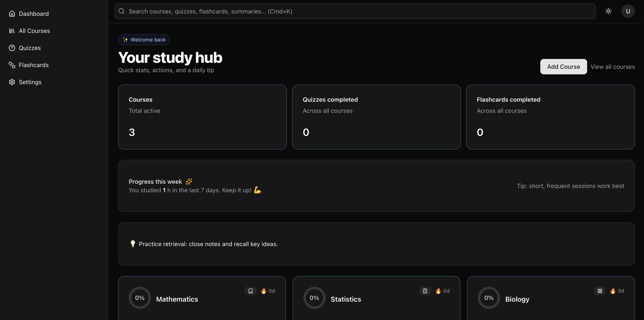
Task: Click the user avatar in the top right
Action: point(628,11)
